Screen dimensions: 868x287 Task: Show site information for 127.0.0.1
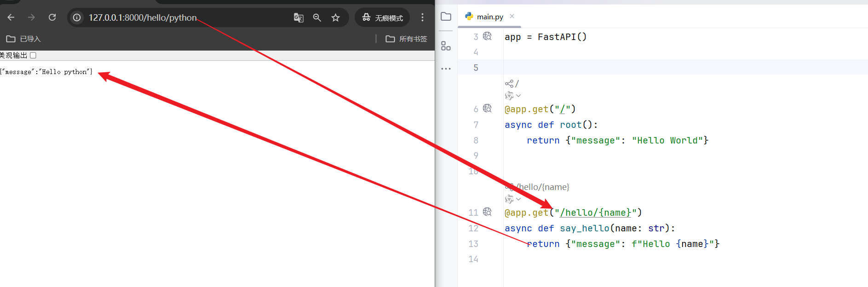(77, 17)
